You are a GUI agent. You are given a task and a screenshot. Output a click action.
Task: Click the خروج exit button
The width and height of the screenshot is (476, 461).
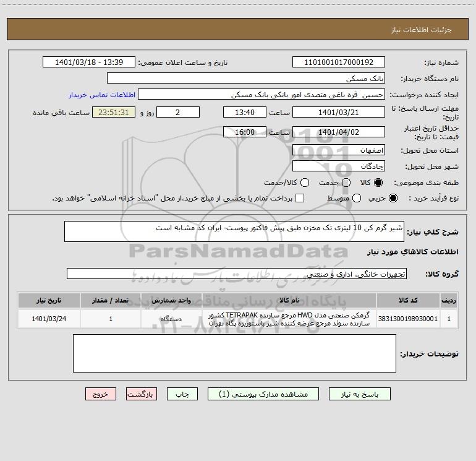(x=101, y=394)
